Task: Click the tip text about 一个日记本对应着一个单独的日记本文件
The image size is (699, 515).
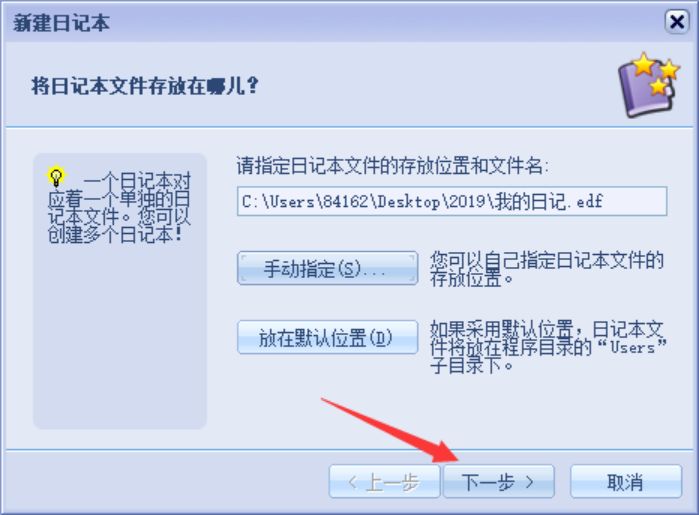Action: click(119, 207)
